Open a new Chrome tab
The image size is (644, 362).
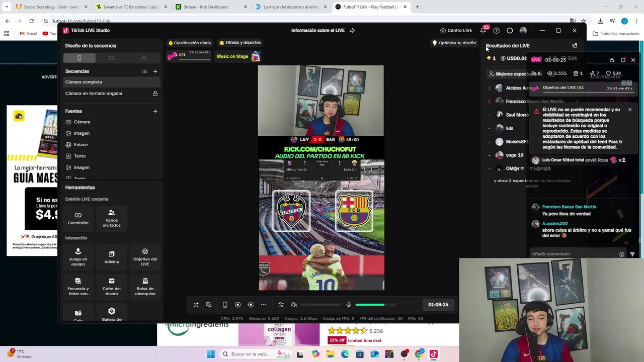417,7
